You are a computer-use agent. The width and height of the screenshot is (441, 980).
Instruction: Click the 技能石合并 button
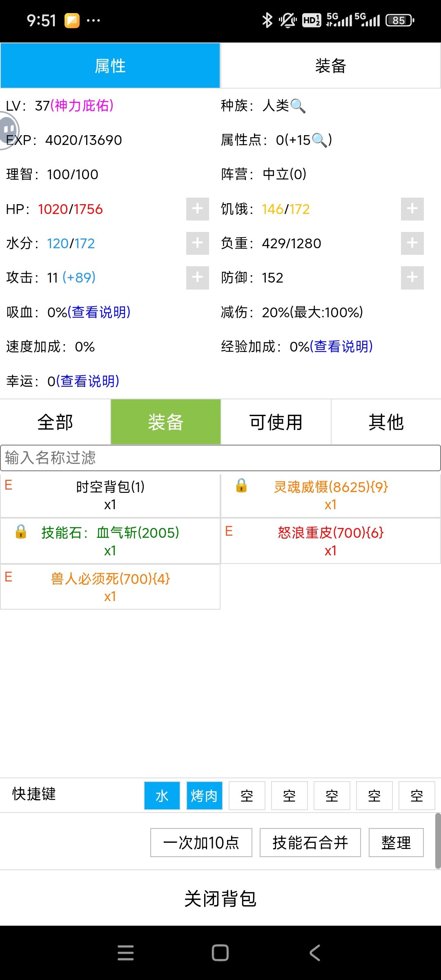pyautogui.click(x=310, y=842)
